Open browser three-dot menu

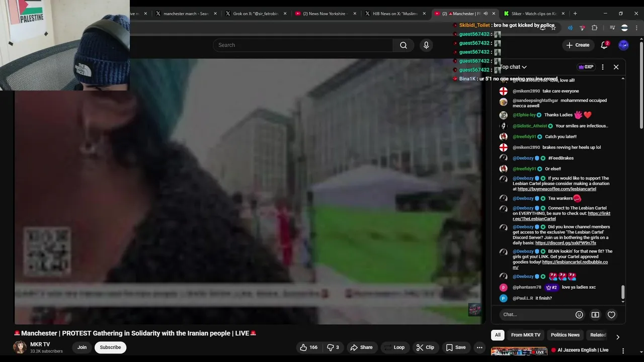(636, 28)
